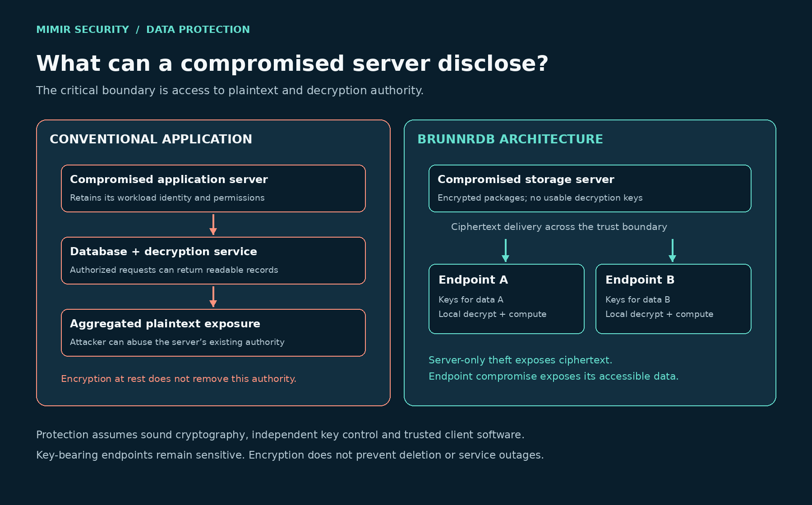
Task: Select the 'Database + decryption service' title
Action: point(163,252)
